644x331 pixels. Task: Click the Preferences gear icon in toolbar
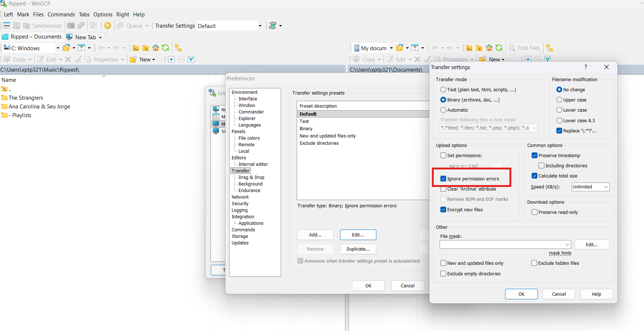pyautogui.click(x=108, y=25)
